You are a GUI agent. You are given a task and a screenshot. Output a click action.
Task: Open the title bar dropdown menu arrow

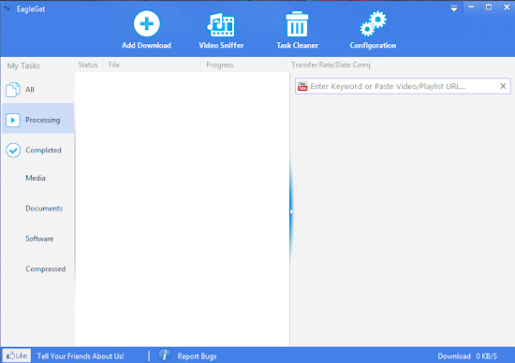pos(454,8)
